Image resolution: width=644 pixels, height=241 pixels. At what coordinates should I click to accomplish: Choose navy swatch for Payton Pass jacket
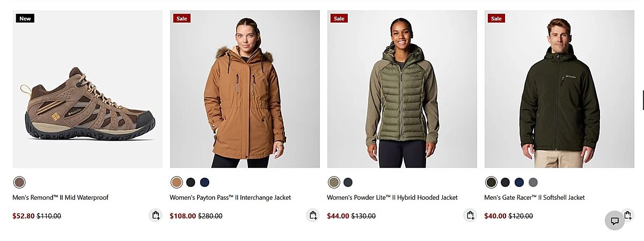204,182
